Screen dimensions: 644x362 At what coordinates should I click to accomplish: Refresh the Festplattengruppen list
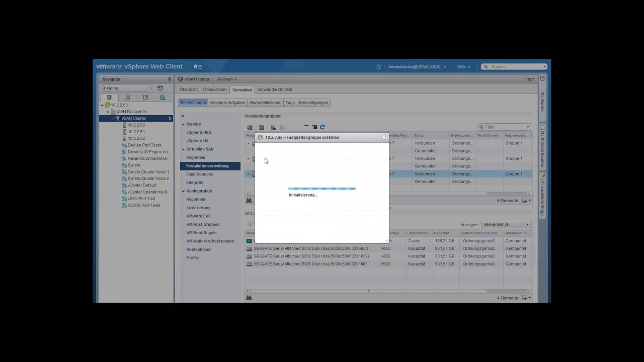pos(323,127)
